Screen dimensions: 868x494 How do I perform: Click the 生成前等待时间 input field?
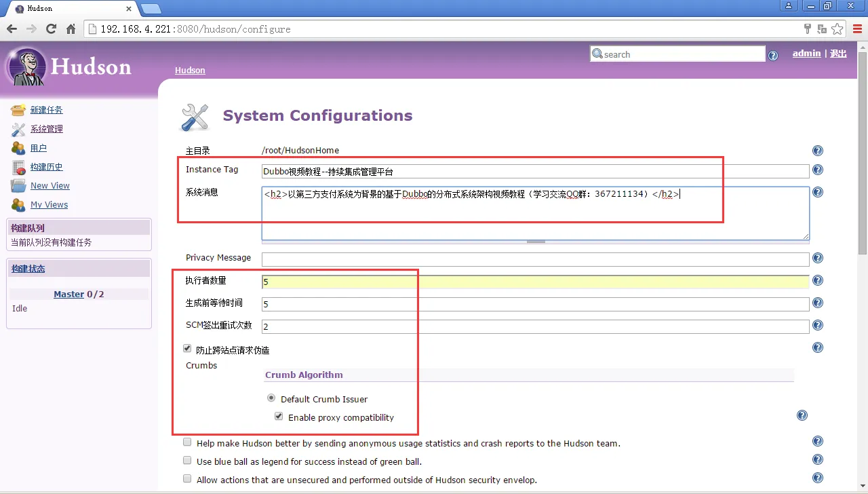click(x=535, y=304)
